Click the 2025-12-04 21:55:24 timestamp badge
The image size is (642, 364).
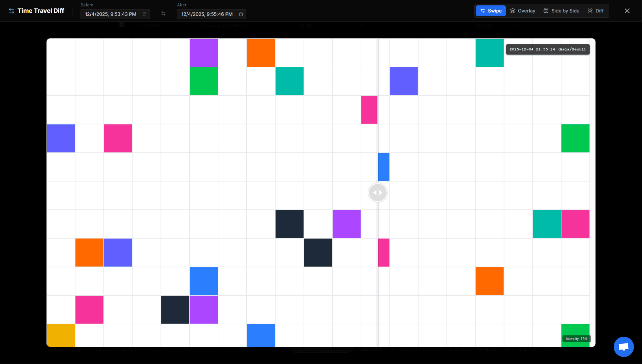547,49
